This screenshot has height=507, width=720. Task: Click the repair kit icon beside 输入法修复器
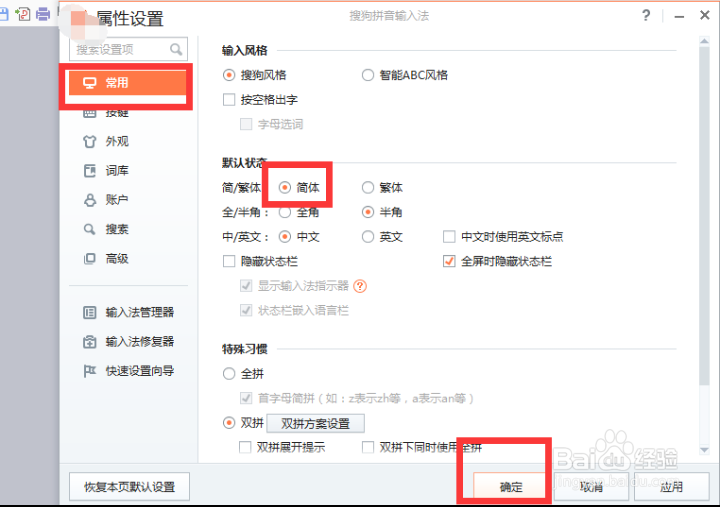(90, 342)
